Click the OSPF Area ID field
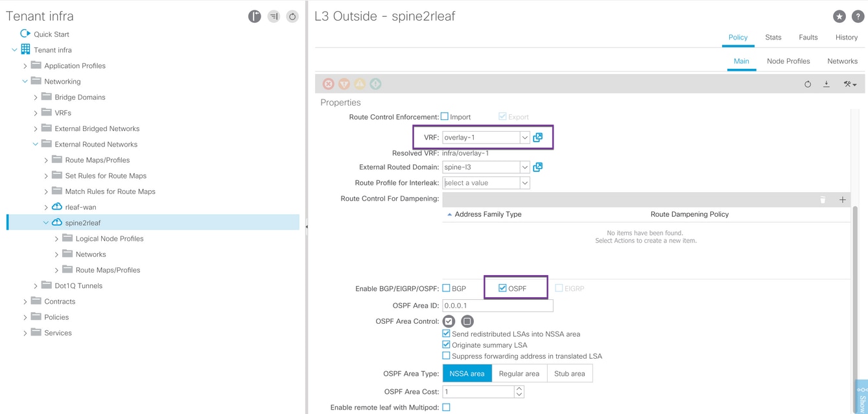Screen dimensions: 868x414 click(x=497, y=306)
